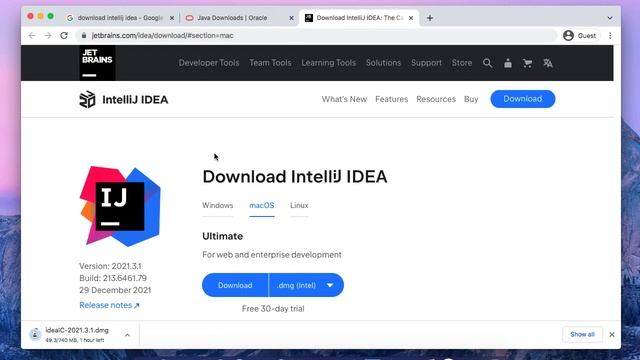Open the site search magnifier icon
Viewport: 640px width, 360px height.
pos(487,63)
